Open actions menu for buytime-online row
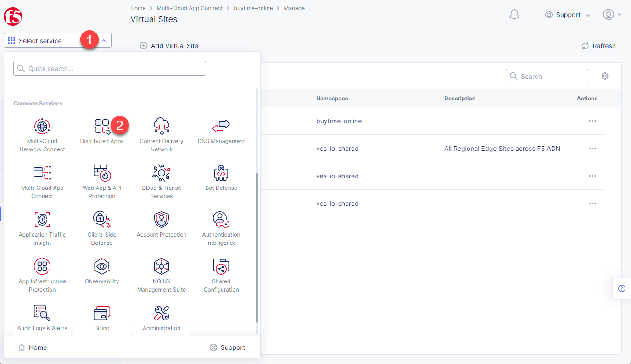This screenshot has width=631, height=364. point(592,121)
